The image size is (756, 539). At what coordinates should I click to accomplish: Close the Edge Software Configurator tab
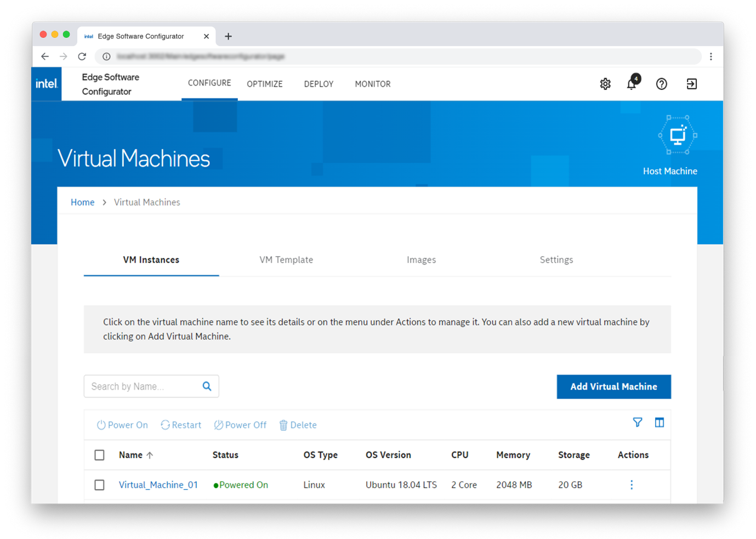[x=206, y=36]
